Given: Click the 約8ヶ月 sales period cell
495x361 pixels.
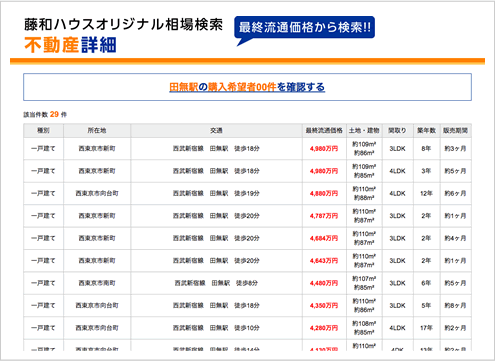Looking at the screenshot, I should coord(455,305).
